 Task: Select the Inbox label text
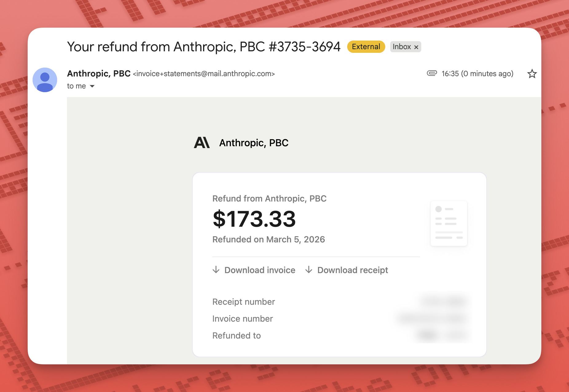tap(402, 47)
